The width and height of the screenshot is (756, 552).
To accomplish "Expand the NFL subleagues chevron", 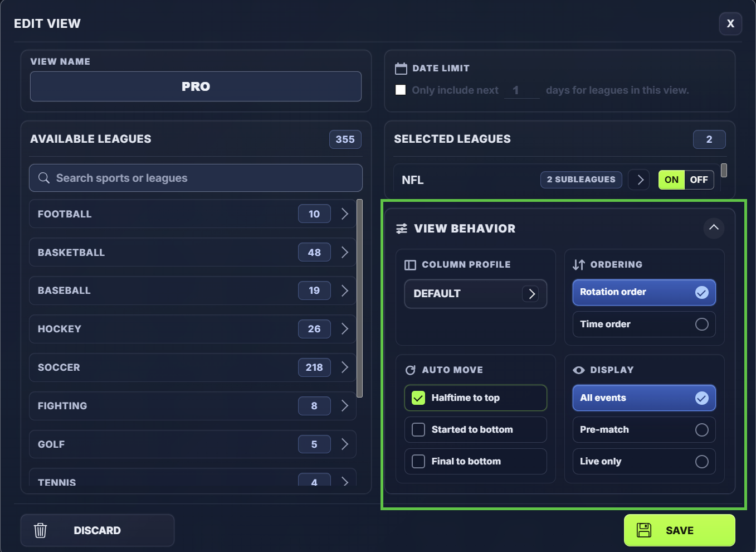I will pyautogui.click(x=639, y=180).
